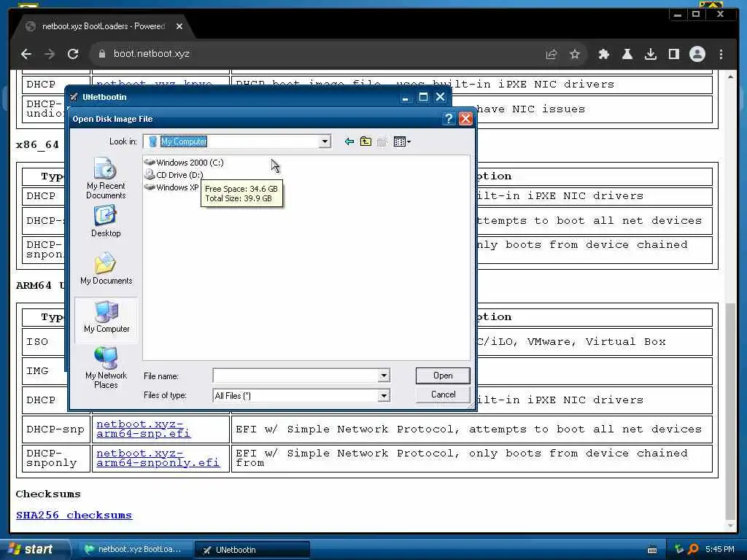This screenshot has width=747, height=560.
Task: Select Windows 2000 (C:) drive
Action: [x=184, y=163]
